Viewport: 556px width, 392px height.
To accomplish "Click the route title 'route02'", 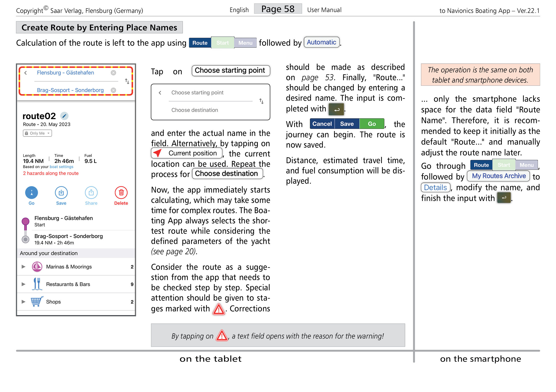I will (x=39, y=116).
